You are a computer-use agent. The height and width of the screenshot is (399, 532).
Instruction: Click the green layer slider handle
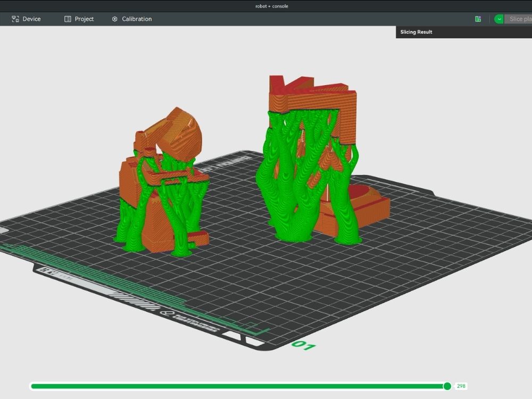[447, 386]
